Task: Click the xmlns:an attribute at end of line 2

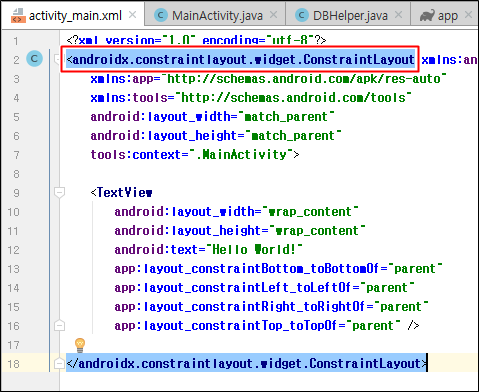Action: (449, 60)
